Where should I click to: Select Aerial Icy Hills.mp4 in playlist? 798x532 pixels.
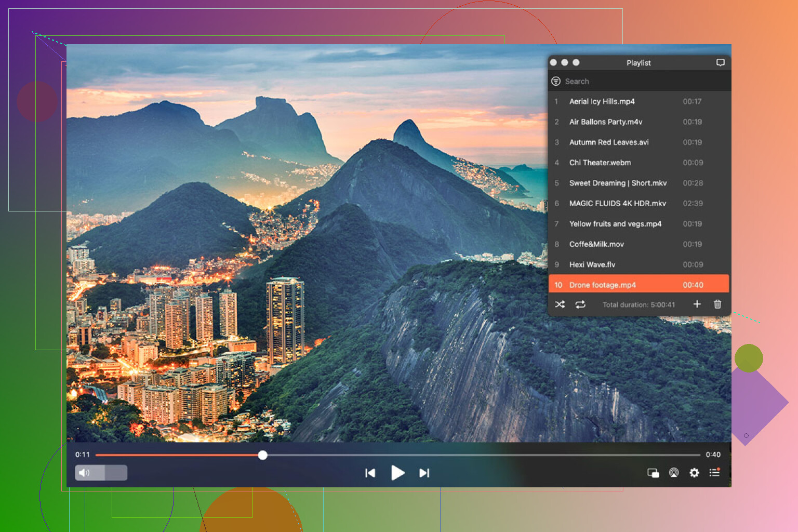639,101
